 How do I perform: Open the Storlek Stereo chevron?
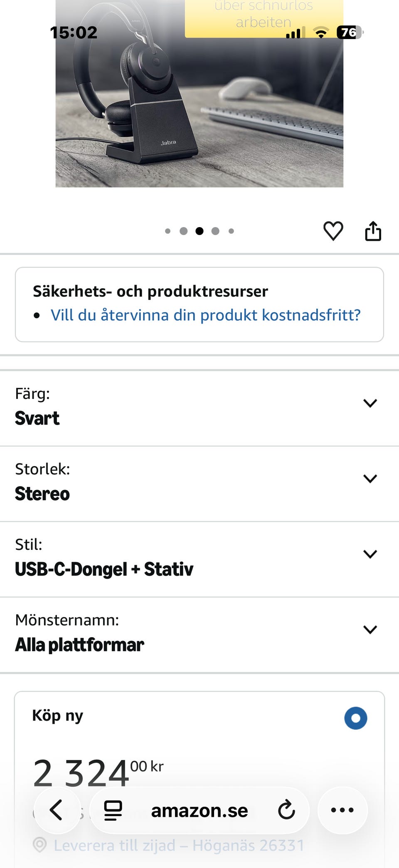[x=369, y=478]
